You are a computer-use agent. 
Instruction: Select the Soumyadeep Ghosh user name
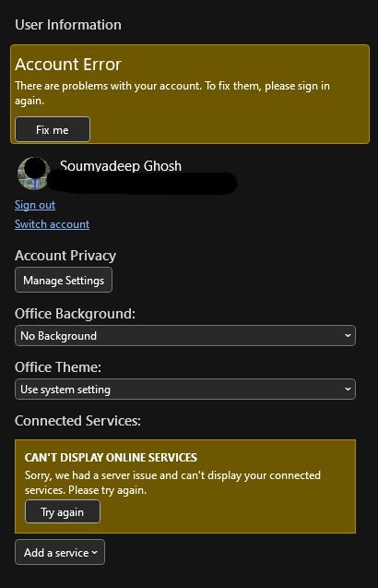point(121,166)
